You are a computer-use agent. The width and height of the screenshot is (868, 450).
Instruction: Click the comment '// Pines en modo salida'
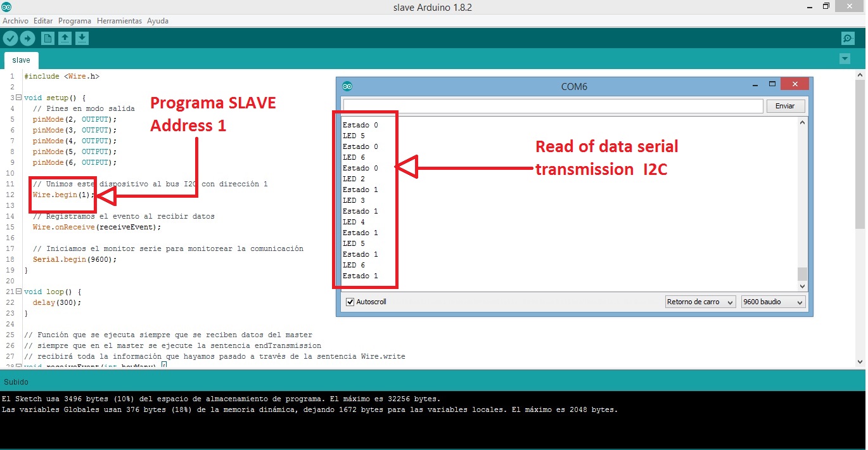[x=84, y=108]
